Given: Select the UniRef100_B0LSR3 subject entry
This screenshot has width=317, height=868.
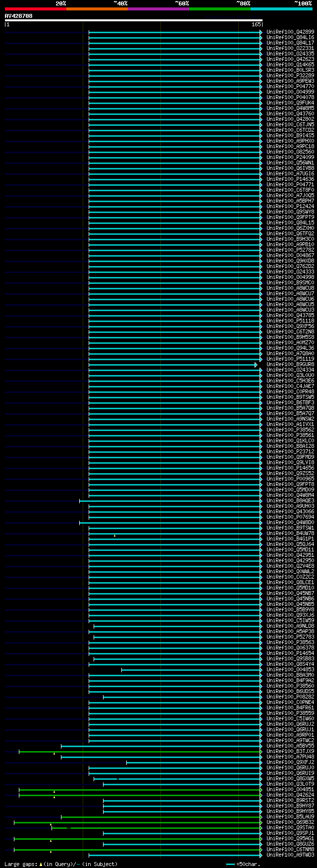Looking at the screenshot, I should (x=290, y=70).
